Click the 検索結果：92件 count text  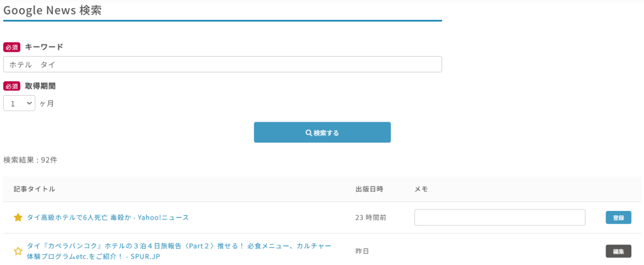(30, 160)
